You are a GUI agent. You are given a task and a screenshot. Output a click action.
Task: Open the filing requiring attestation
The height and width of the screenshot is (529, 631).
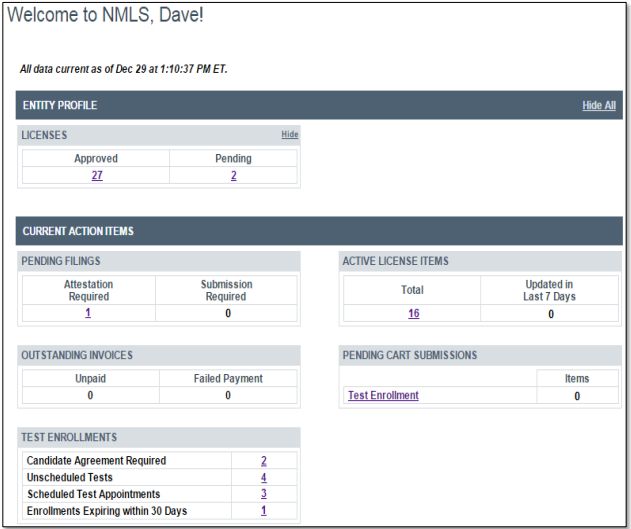88,313
